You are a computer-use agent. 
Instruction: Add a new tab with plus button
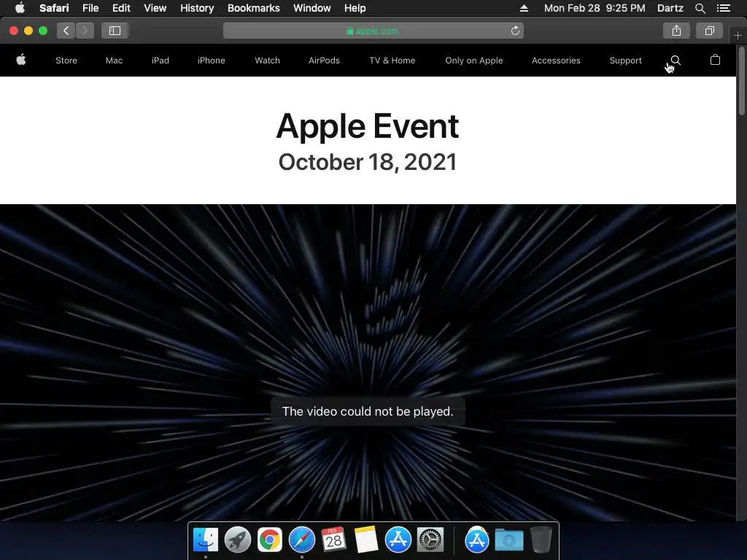coord(738,36)
